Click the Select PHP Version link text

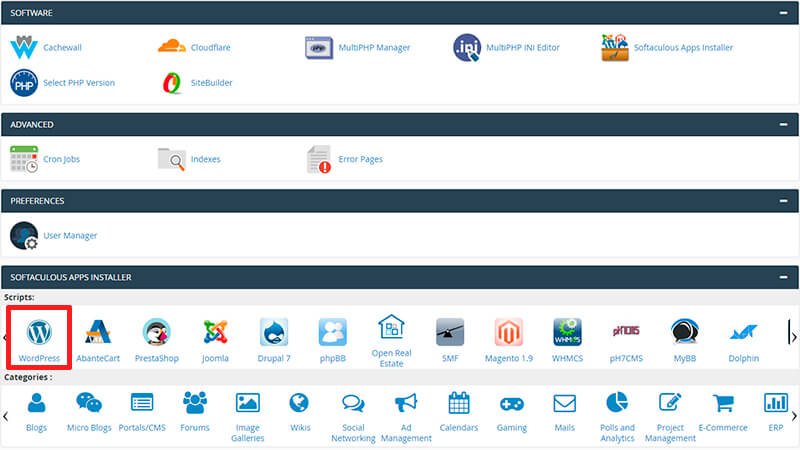click(79, 83)
